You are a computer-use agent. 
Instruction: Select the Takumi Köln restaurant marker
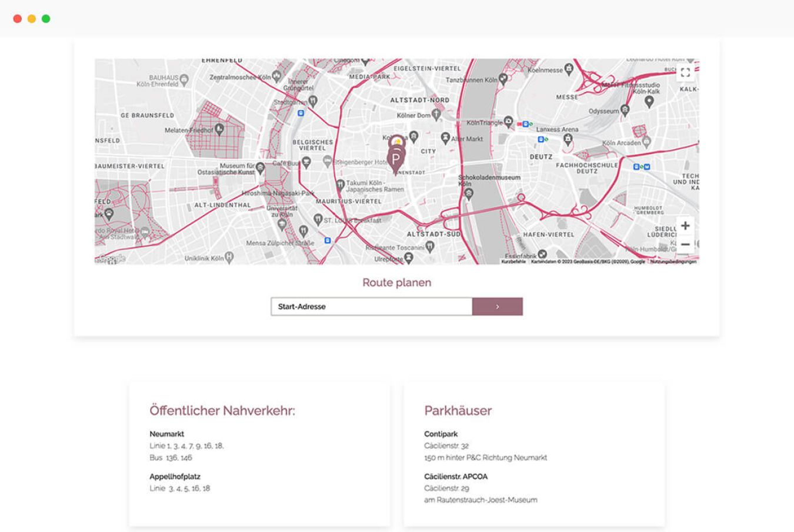[x=340, y=185]
